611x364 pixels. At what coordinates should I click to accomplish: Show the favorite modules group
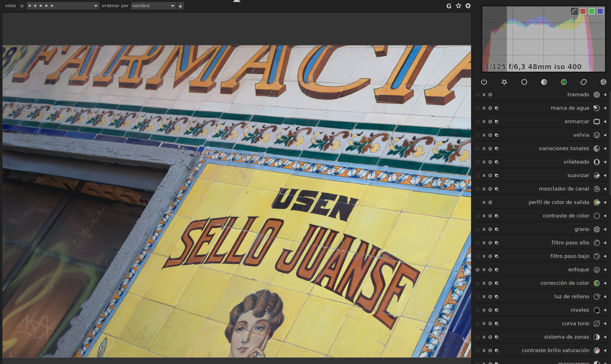click(504, 82)
